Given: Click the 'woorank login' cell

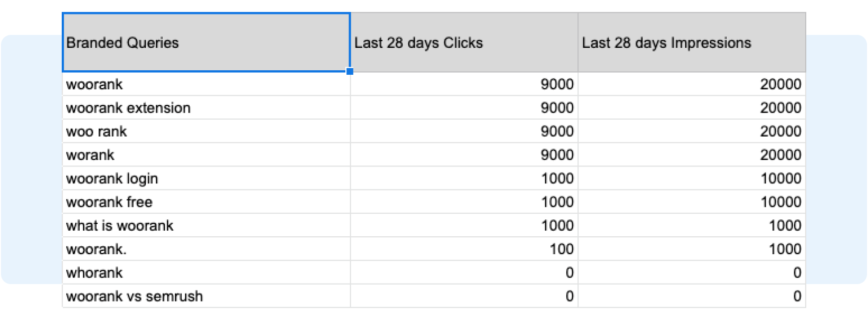Looking at the screenshot, I should pos(206,178).
